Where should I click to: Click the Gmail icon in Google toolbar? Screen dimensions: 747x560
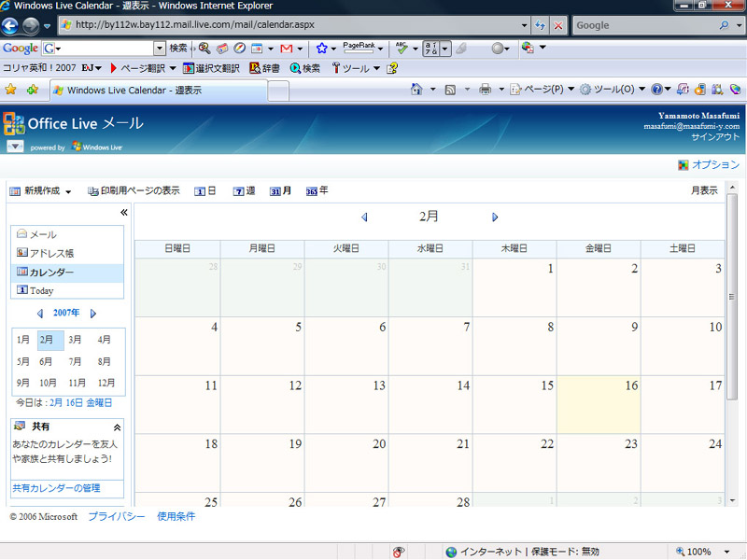287,49
